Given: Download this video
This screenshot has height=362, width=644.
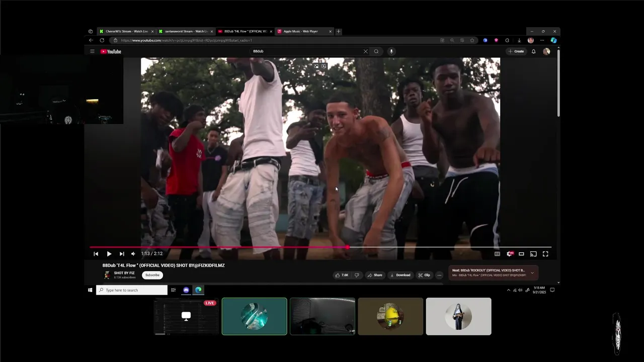Looking at the screenshot, I should tap(400, 275).
